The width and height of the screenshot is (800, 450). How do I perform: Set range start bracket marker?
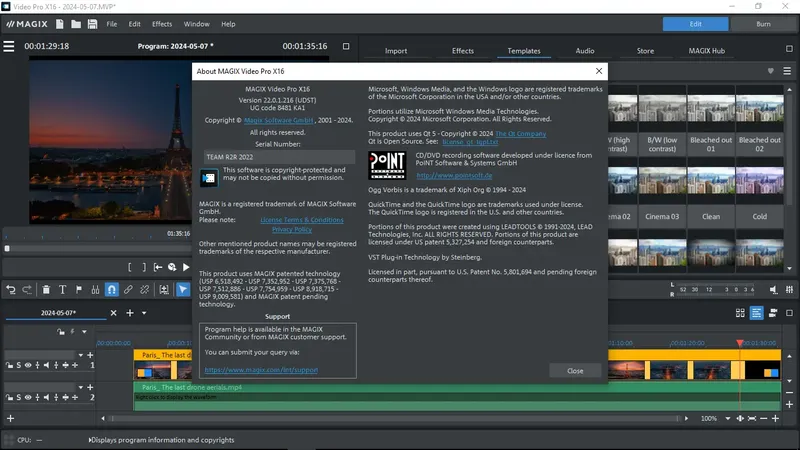130,267
